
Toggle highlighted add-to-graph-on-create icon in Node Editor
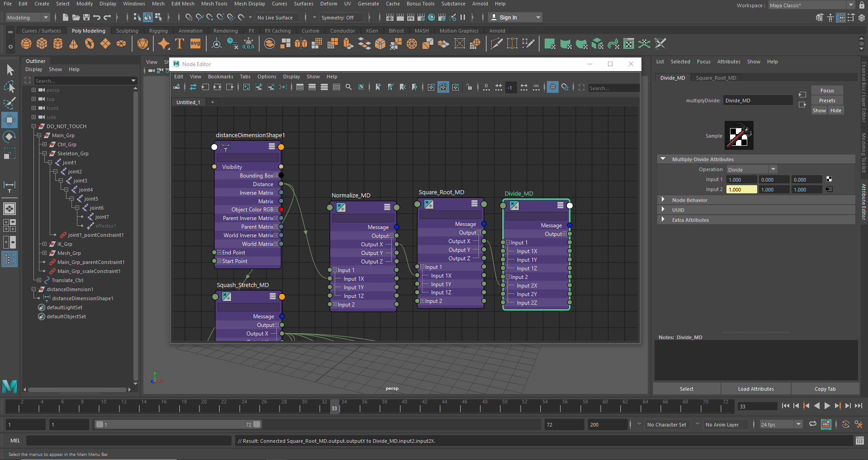tap(443, 87)
